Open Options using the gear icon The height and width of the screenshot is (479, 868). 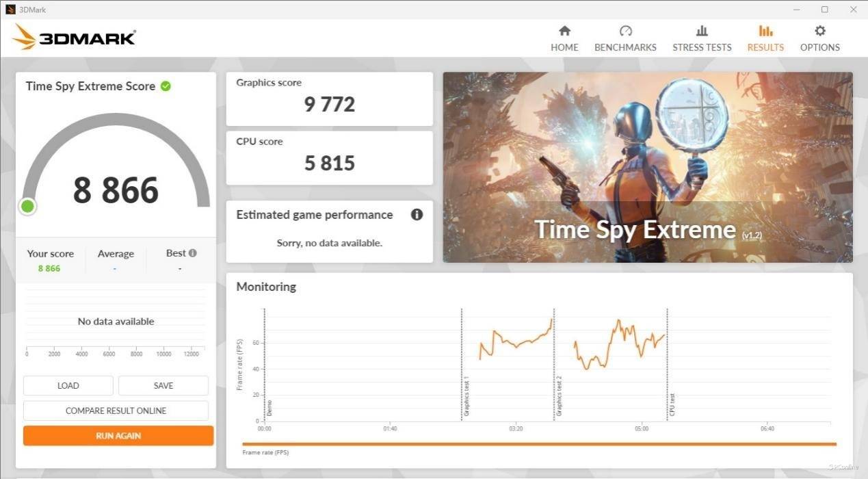(819, 31)
